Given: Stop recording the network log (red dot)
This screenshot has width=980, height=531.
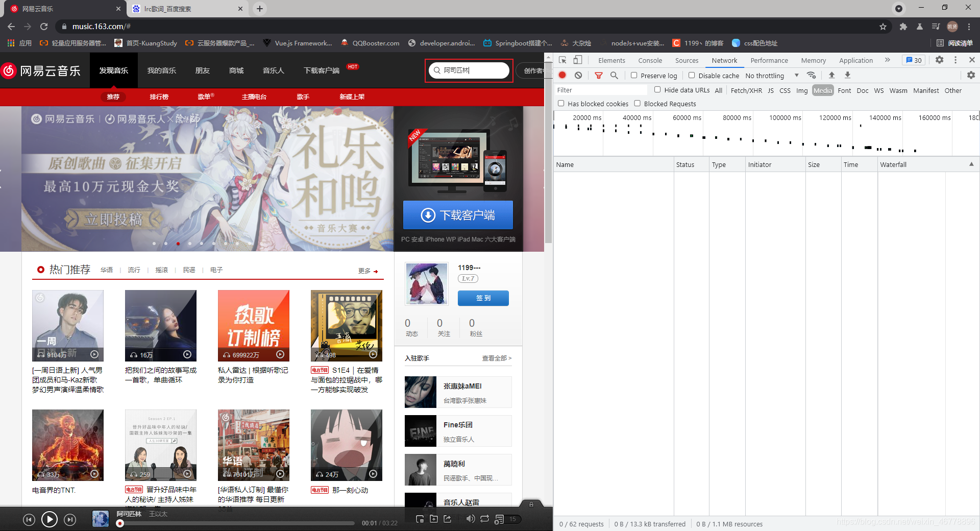Looking at the screenshot, I should point(562,75).
